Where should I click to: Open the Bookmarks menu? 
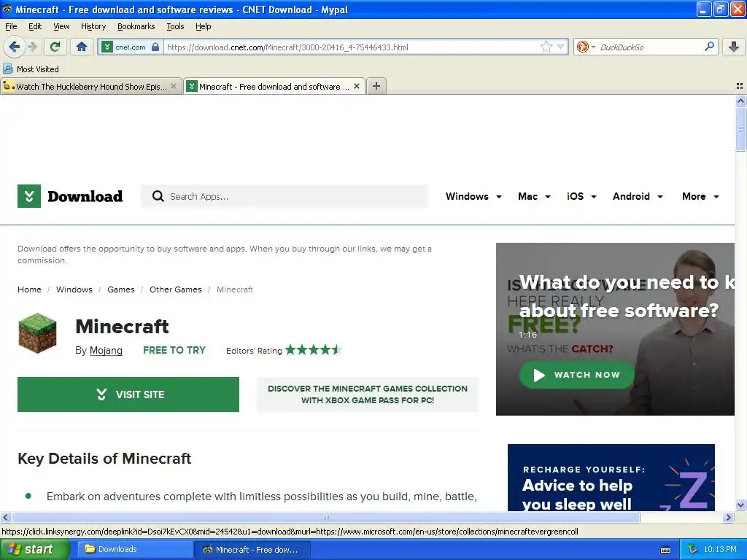tap(136, 26)
